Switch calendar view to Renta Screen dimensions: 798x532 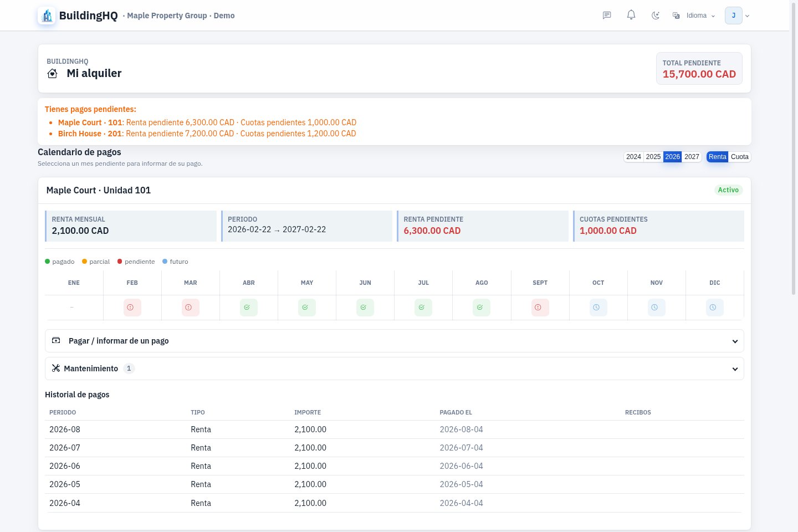click(x=717, y=157)
